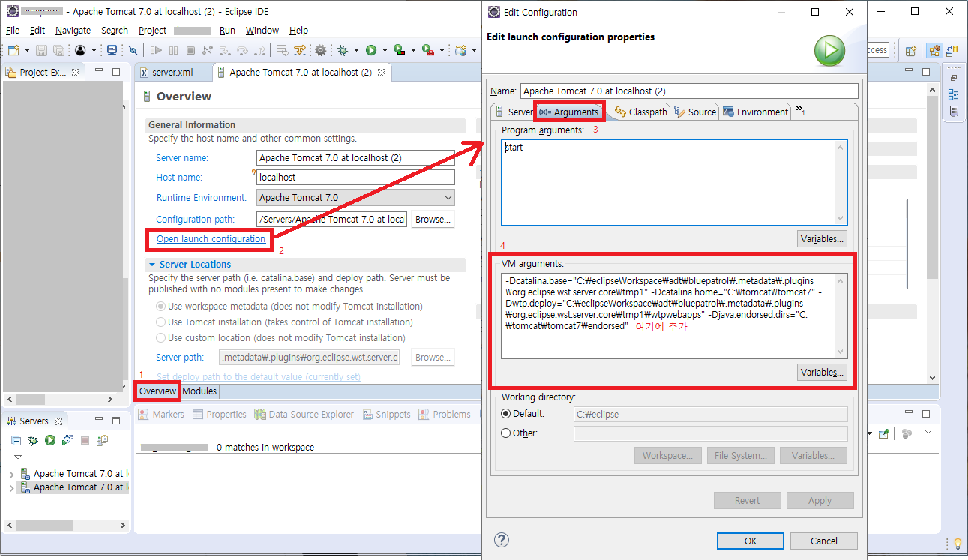Select Use custom location radio button

coord(160,337)
